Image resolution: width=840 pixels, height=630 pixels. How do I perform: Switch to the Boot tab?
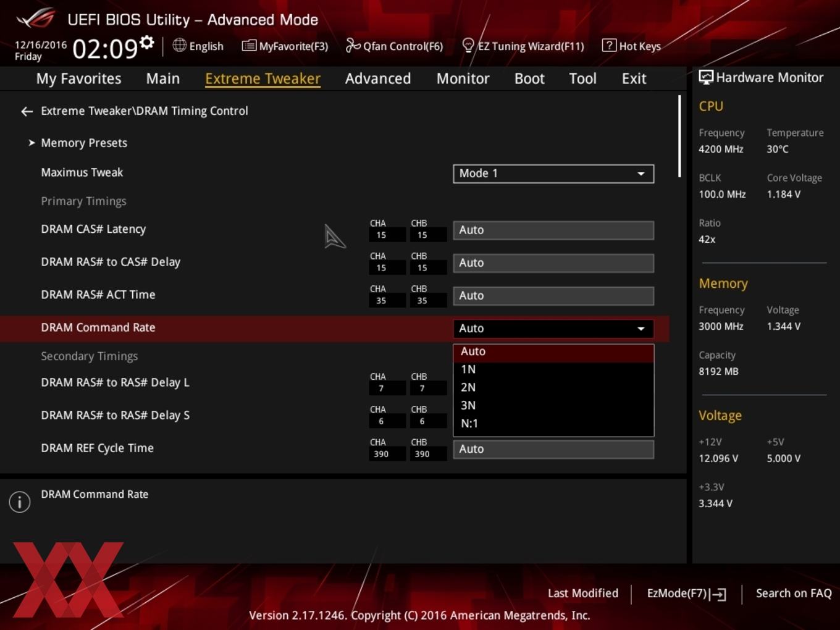pos(529,78)
